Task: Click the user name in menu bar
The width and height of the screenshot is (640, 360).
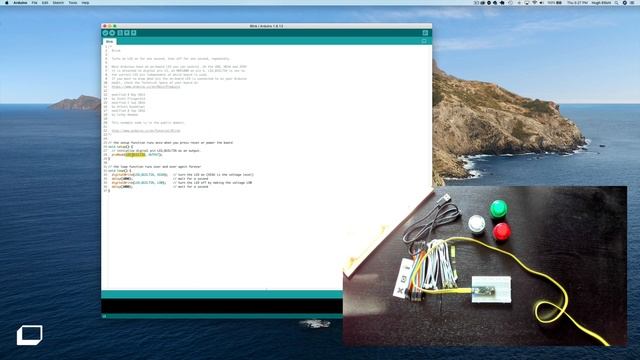Action: [x=601, y=2]
